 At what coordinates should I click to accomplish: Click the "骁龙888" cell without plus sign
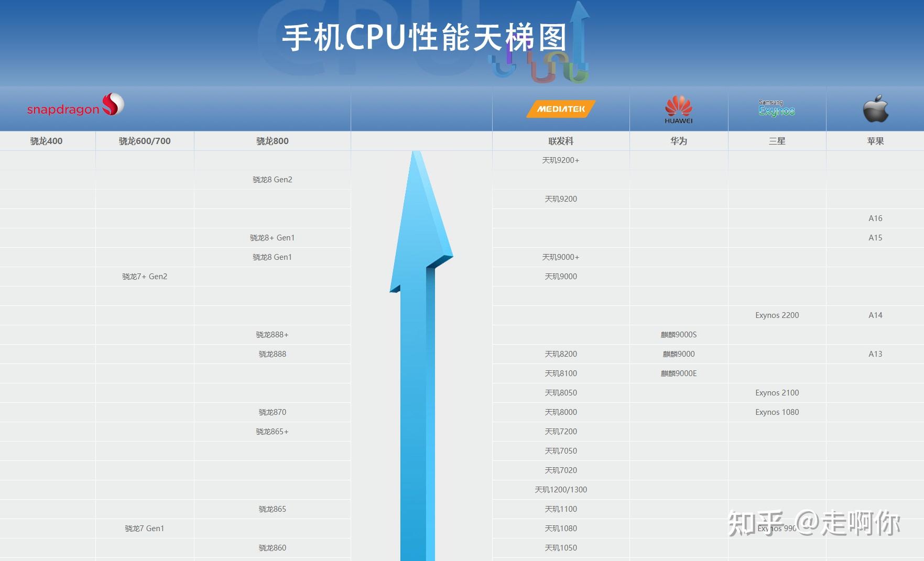(x=273, y=354)
